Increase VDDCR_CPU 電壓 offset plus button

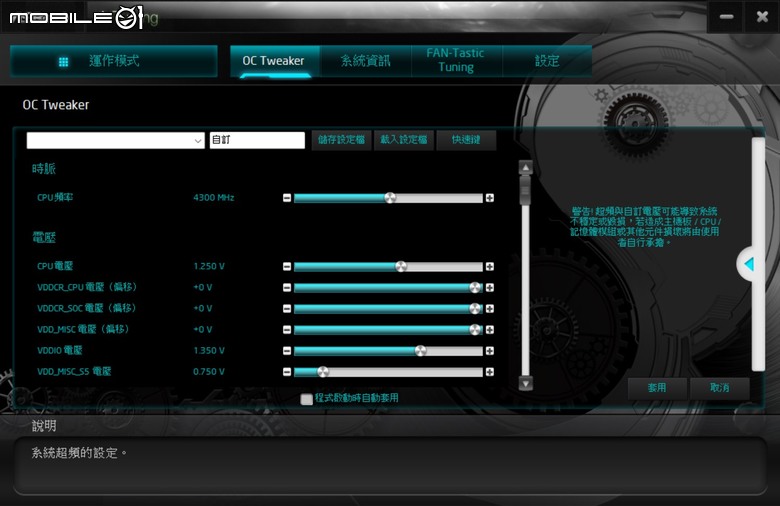pos(490,288)
